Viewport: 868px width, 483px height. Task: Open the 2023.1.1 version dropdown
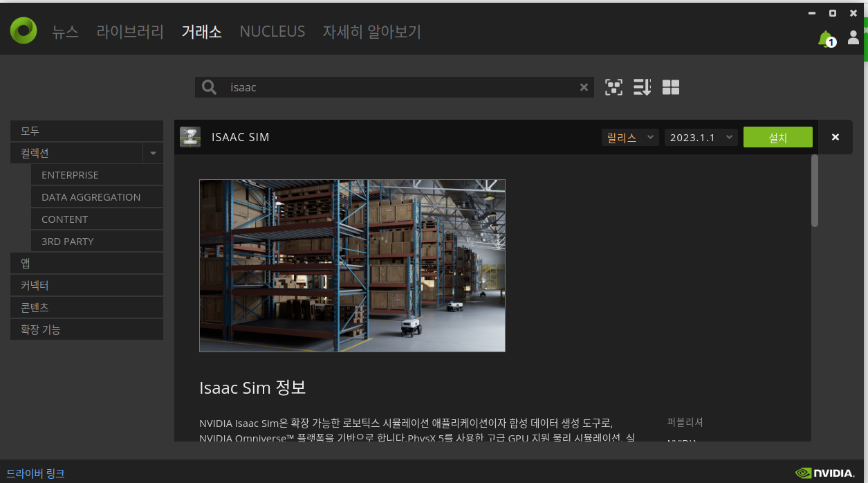701,138
